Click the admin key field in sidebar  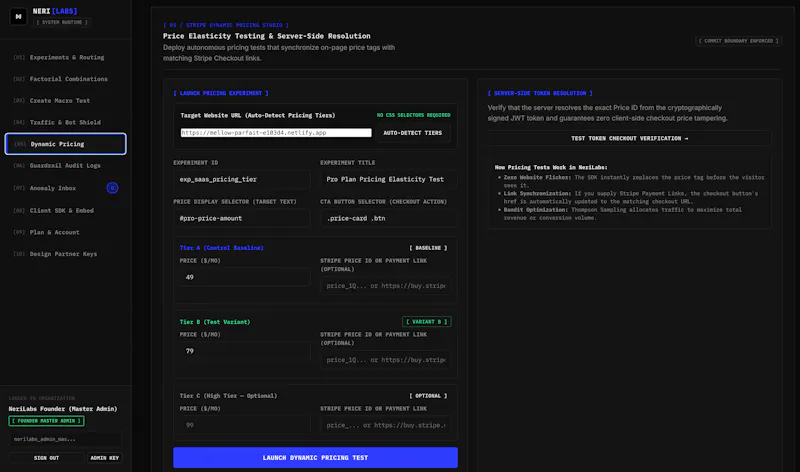tap(65, 439)
